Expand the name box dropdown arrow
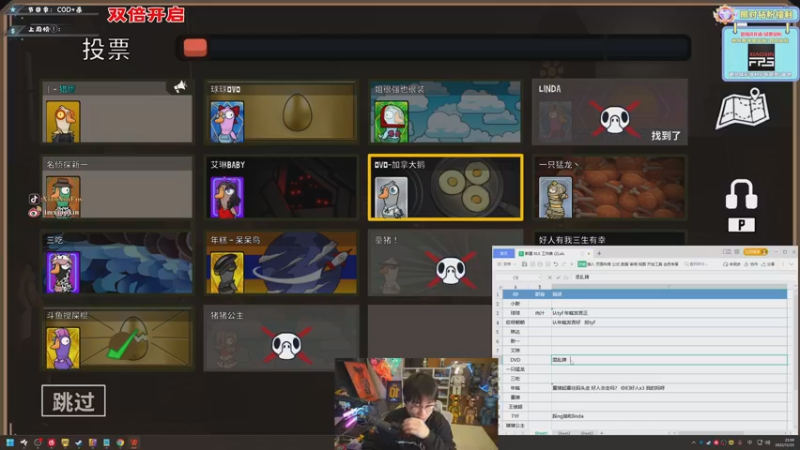 point(539,278)
